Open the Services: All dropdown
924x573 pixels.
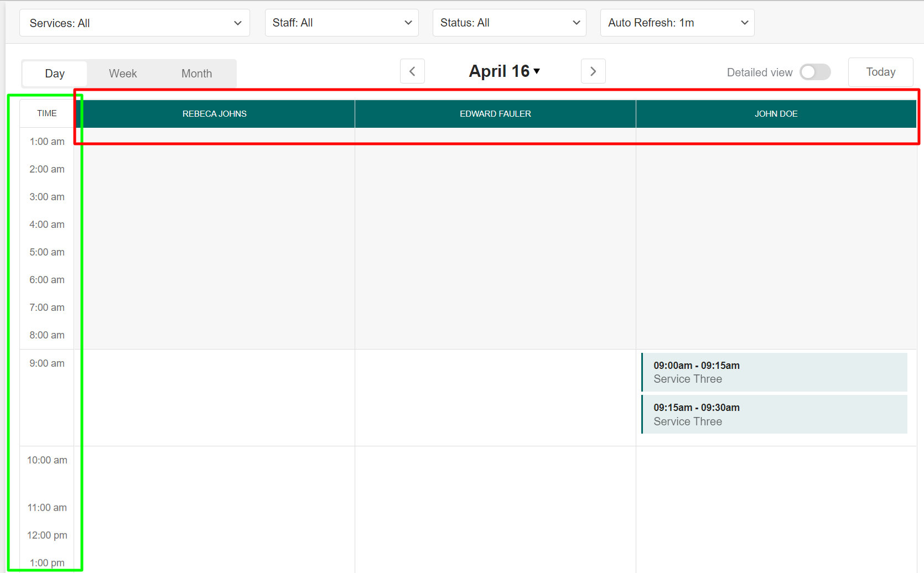coord(134,23)
